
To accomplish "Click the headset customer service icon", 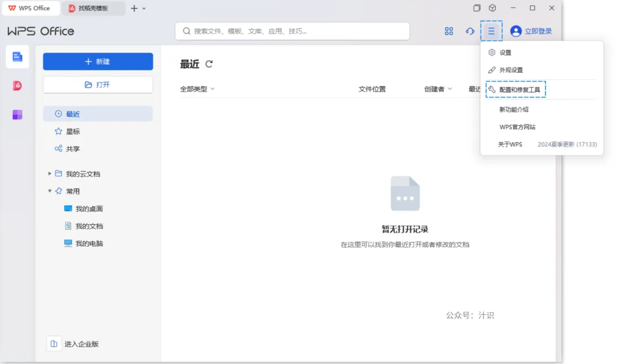I will pos(470,31).
